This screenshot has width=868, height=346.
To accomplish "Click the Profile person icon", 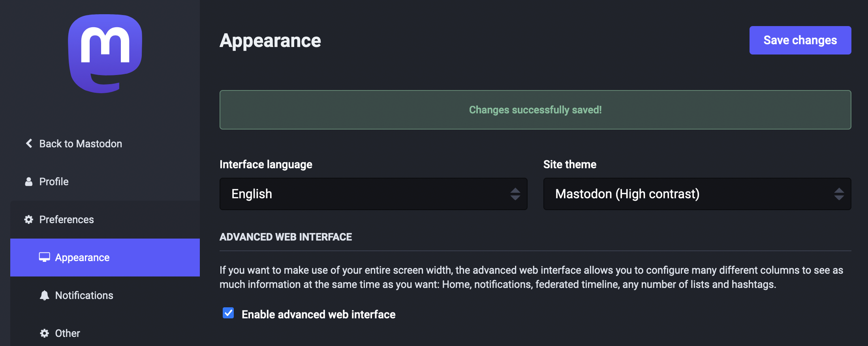I will click(29, 182).
